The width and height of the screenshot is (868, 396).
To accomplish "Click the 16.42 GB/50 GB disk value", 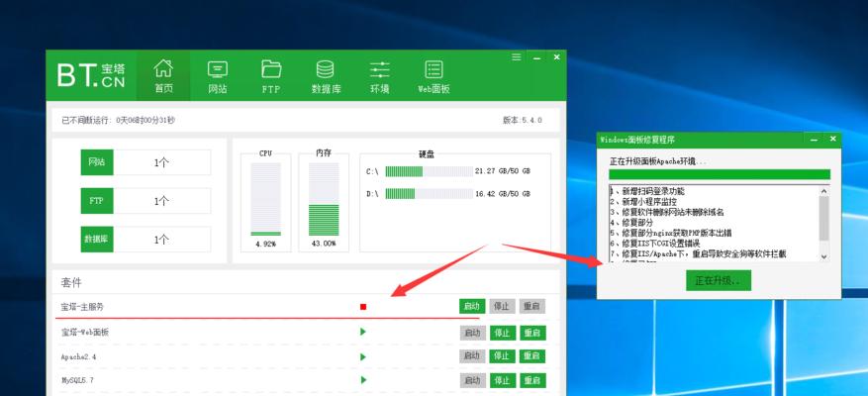I will 503,194.
